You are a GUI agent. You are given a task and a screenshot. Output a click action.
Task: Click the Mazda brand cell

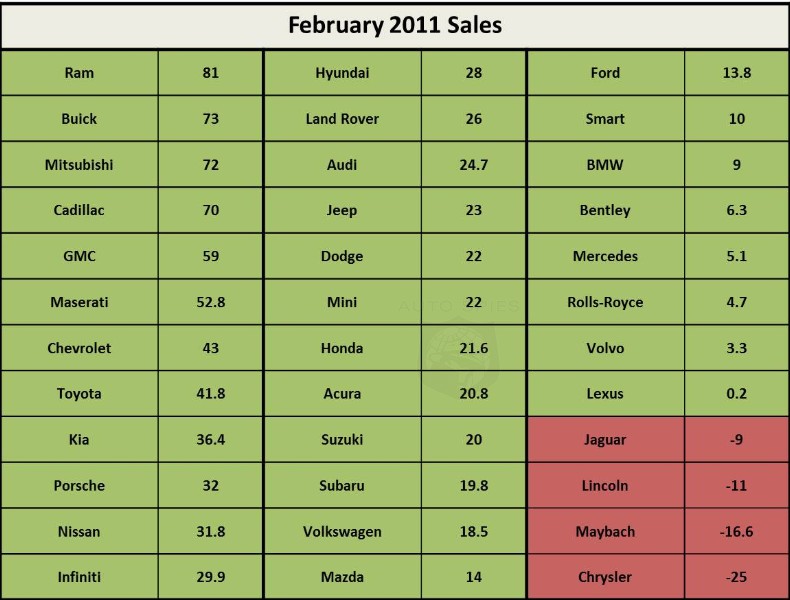(342, 577)
